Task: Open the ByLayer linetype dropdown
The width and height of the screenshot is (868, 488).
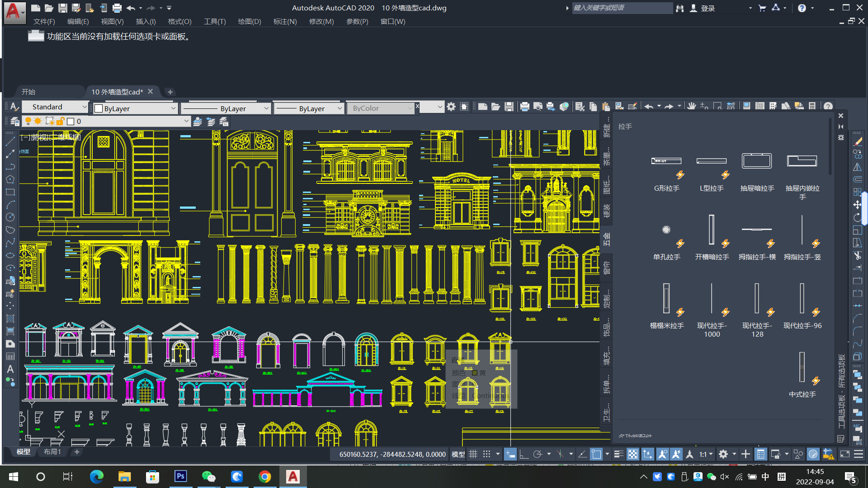Action: click(x=266, y=108)
